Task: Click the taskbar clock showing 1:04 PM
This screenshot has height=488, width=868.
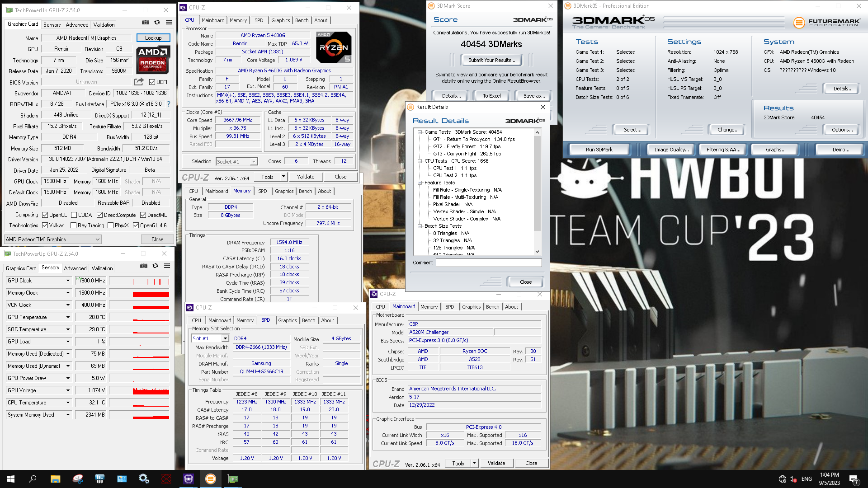Action: pyautogui.click(x=829, y=479)
